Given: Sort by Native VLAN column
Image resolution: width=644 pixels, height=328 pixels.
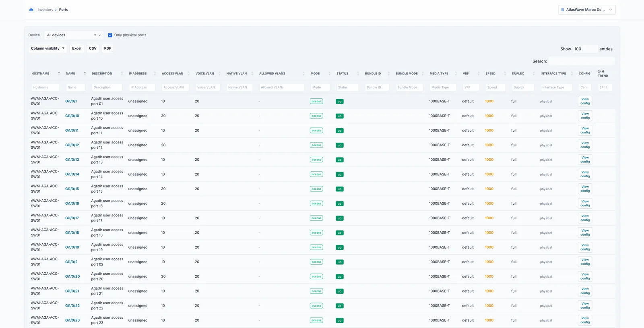Looking at the screenshot, I should [239, 74].
